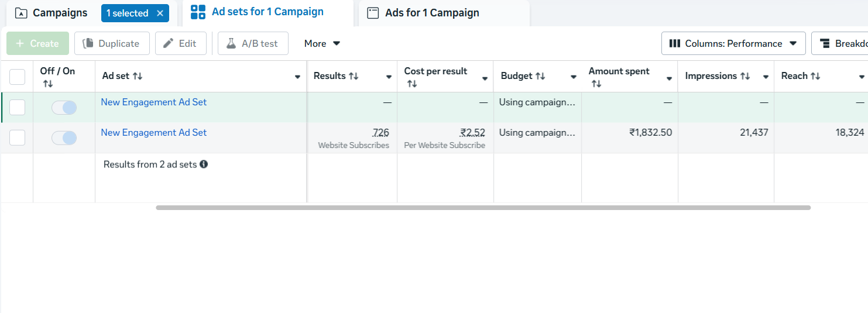The height and width of the screenshot is (313, 868).
Task: Tick checkbox for the first ad set row
Action: tap(18, 107)
